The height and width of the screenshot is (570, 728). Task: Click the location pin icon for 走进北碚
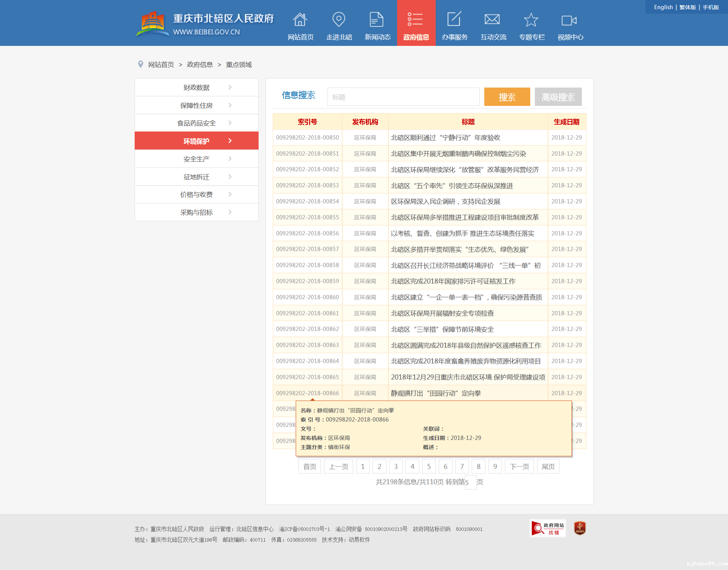(x=339, y=19)
